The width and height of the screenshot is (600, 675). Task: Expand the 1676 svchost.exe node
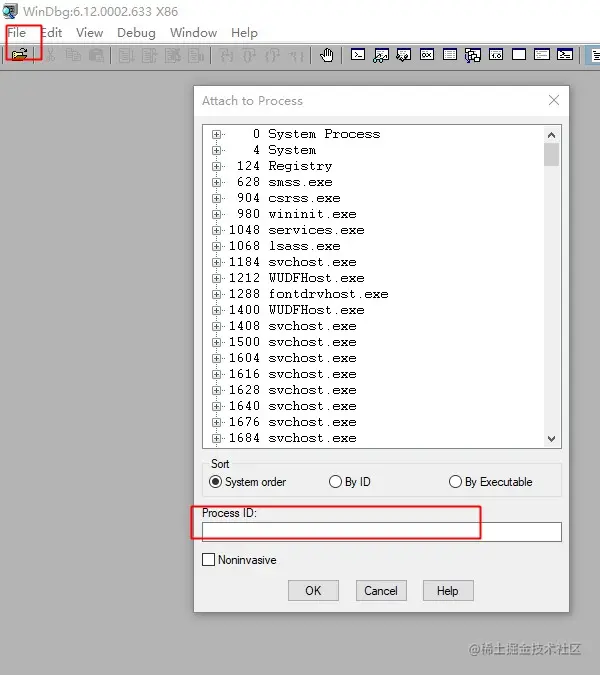click(216, 422)
